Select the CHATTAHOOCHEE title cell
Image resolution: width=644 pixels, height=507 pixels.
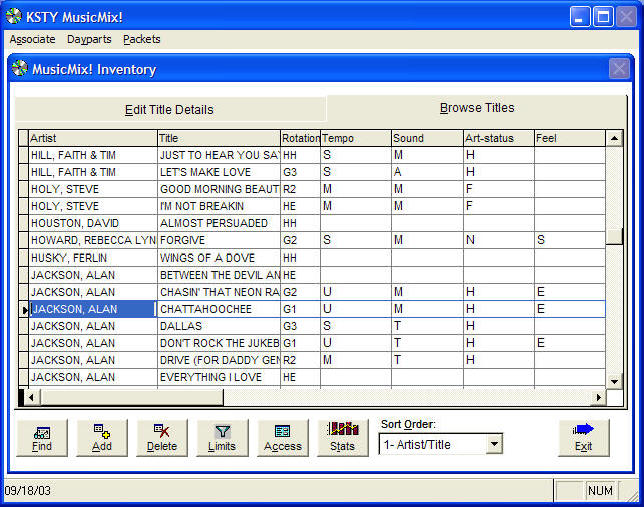point(219,309)
